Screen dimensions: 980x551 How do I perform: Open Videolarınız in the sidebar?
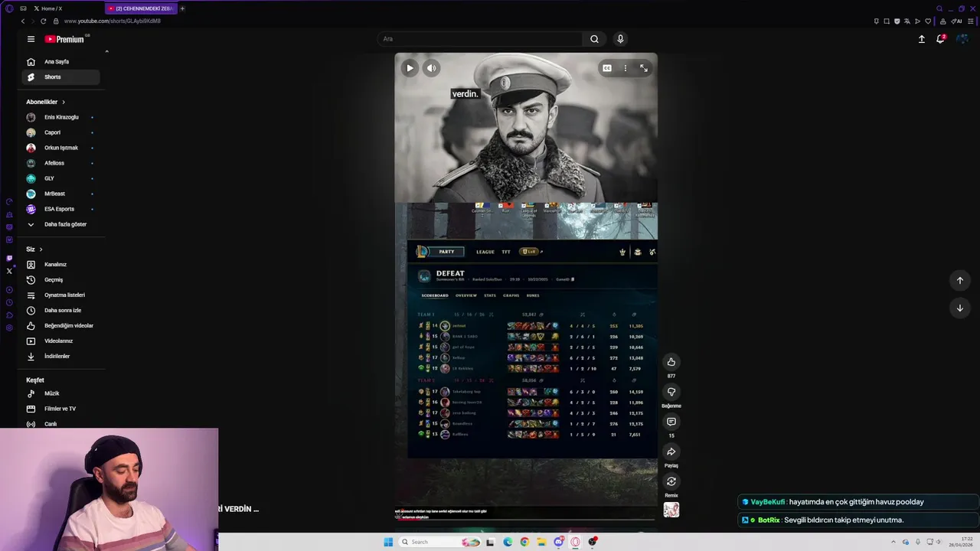click(x=61, y=341)
